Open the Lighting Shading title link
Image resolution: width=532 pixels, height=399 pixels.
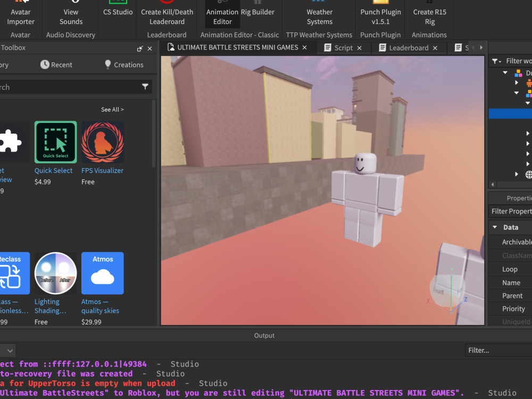50,306
